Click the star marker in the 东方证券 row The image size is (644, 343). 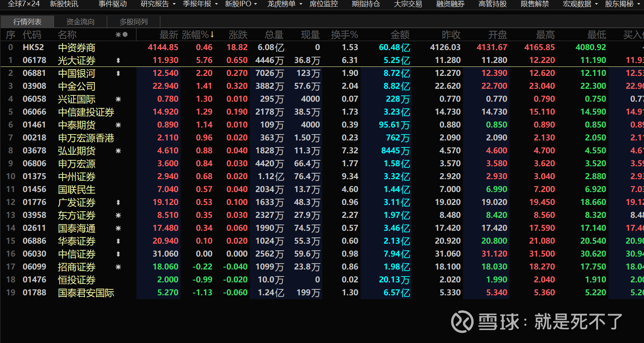click(x=118, y=215)
